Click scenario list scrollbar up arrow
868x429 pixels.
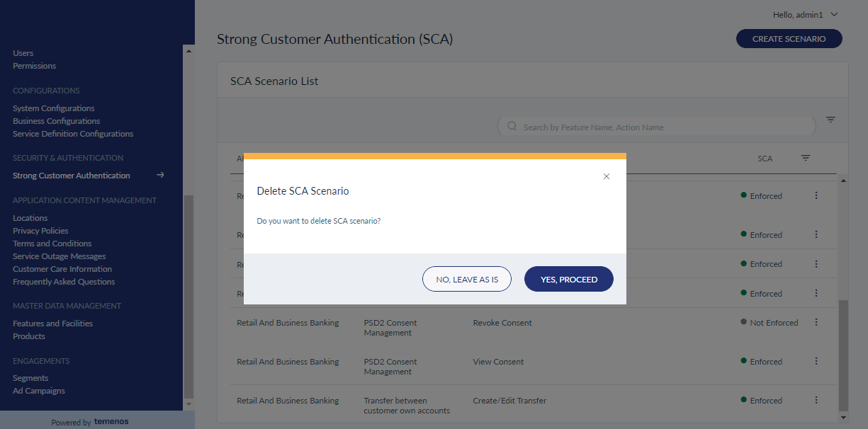(843, 180)
